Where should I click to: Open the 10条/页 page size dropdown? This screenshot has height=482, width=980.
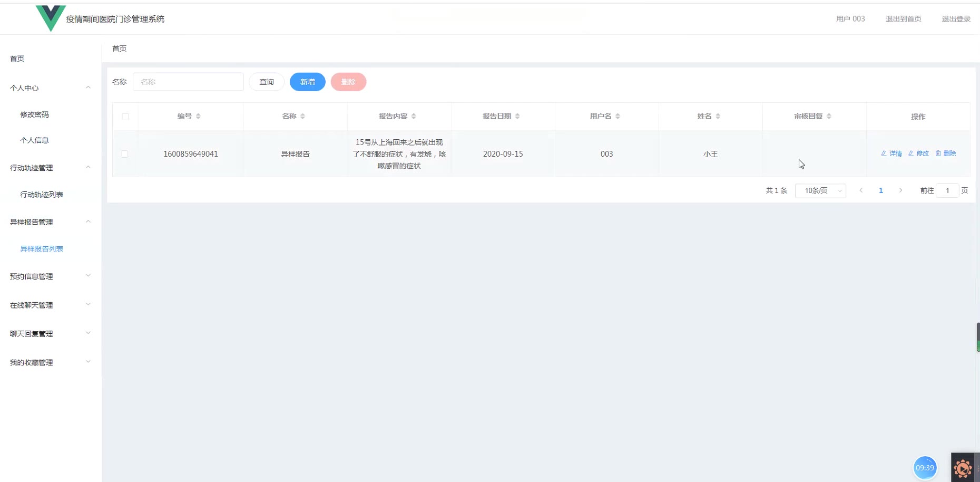(x=820, y=190)
